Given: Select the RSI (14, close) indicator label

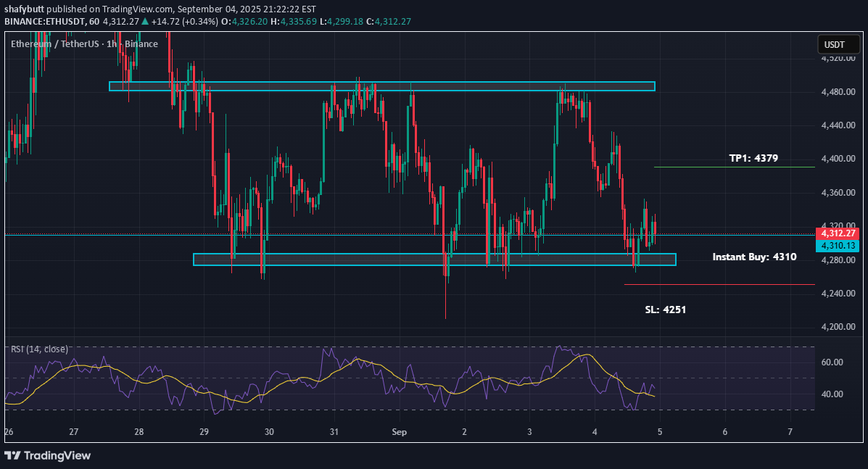Looking at the screenshot, I should coord(40,349).
